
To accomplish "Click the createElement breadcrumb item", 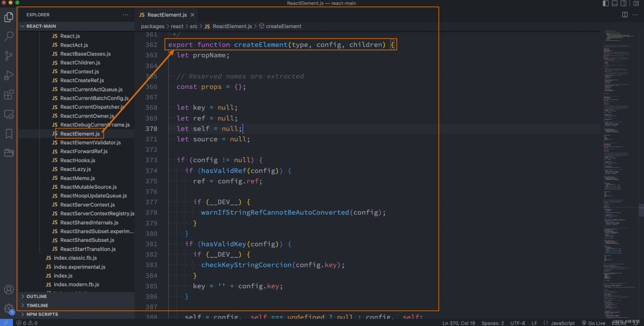I will click(283, 26).
